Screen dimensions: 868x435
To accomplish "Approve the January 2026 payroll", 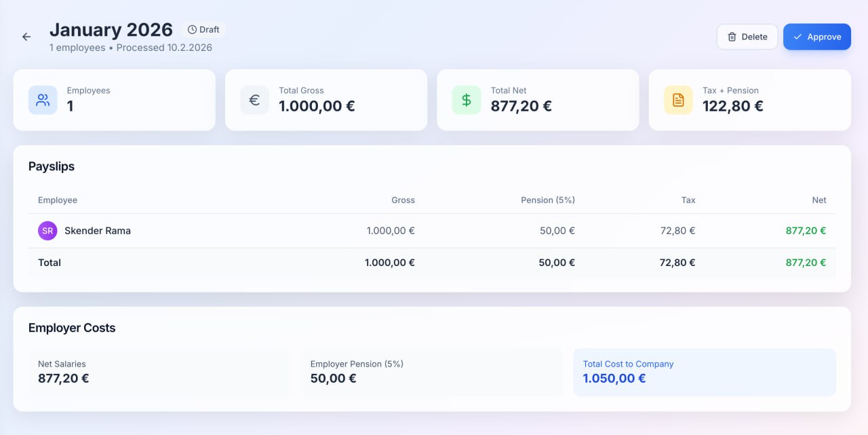I will 816,37.
